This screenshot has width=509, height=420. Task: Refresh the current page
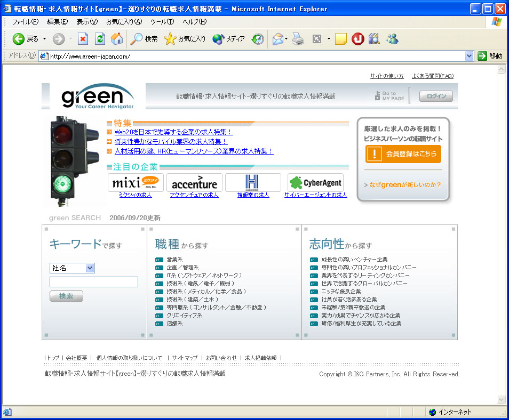(100, 39)
